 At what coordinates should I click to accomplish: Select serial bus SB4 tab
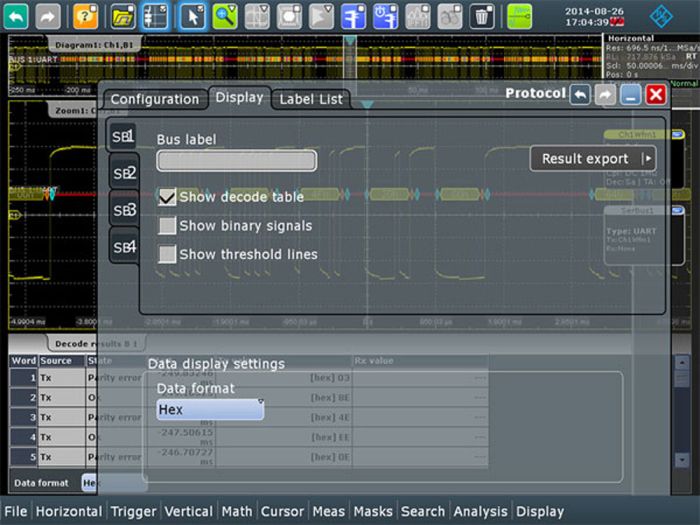coord(124,247)
